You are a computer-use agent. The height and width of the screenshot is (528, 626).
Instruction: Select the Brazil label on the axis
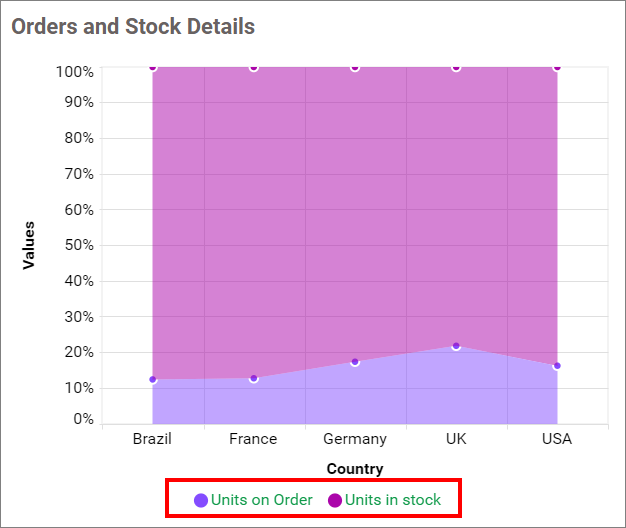tap(153, 439)
